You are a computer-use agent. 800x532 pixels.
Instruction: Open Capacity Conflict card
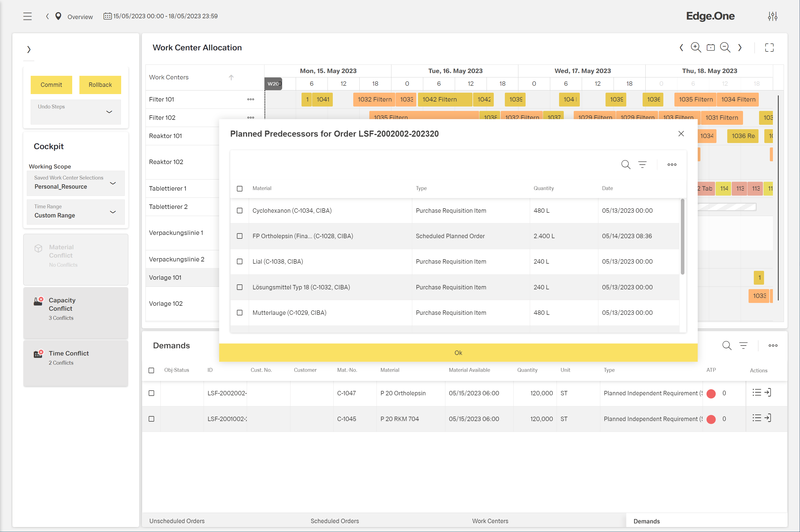(x=76, y=313)
